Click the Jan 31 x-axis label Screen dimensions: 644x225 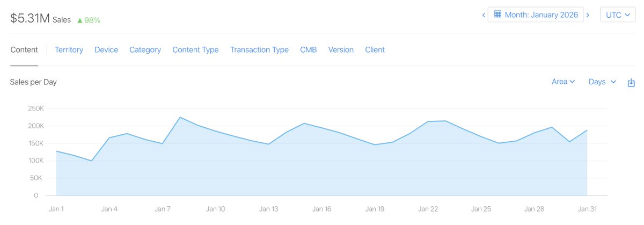pyautogui.click(x=587, y=209)
